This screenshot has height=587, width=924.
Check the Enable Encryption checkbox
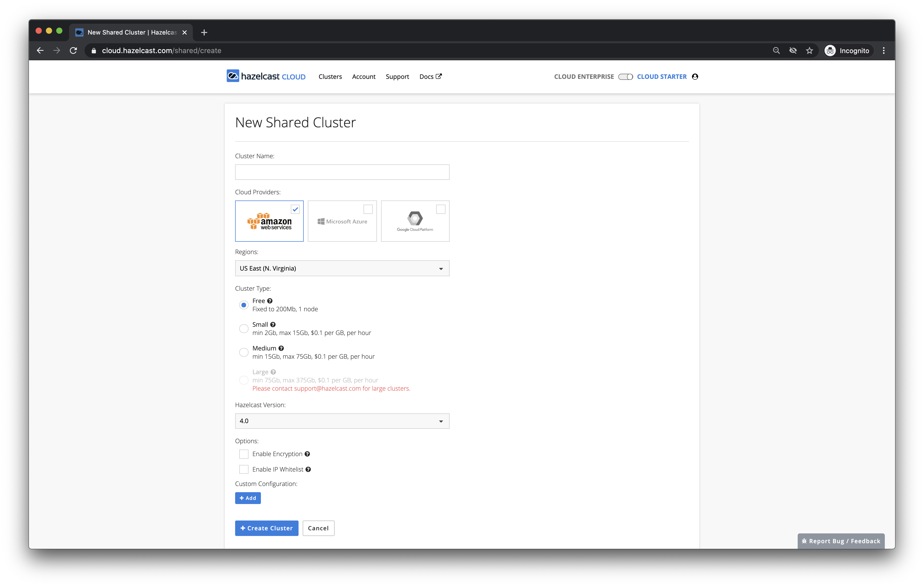point(244,454)
